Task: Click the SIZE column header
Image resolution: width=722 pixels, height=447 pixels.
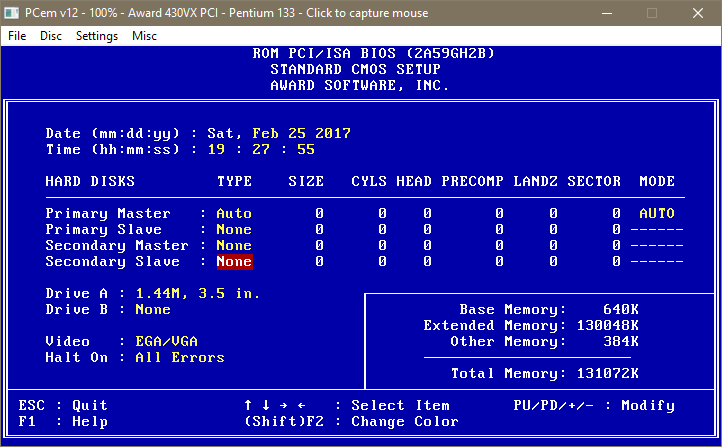Action: (x=306, y=181)
